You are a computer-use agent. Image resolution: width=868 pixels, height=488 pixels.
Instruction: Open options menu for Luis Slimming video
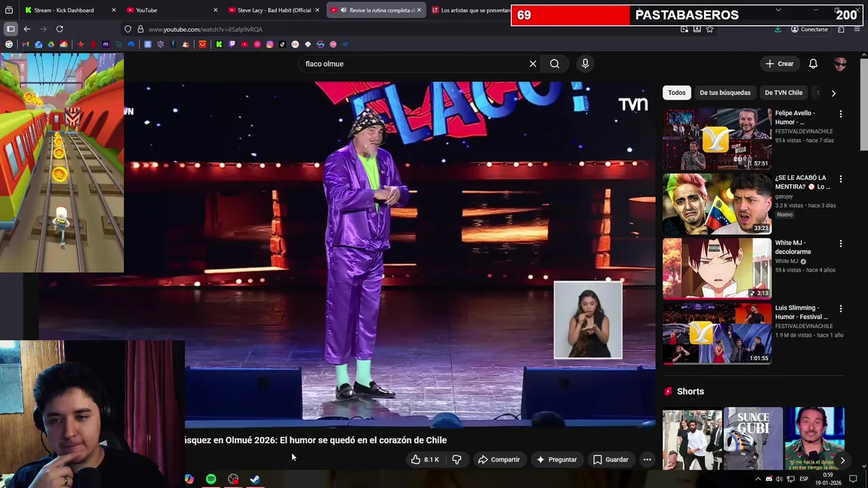(x=841, y=308)
